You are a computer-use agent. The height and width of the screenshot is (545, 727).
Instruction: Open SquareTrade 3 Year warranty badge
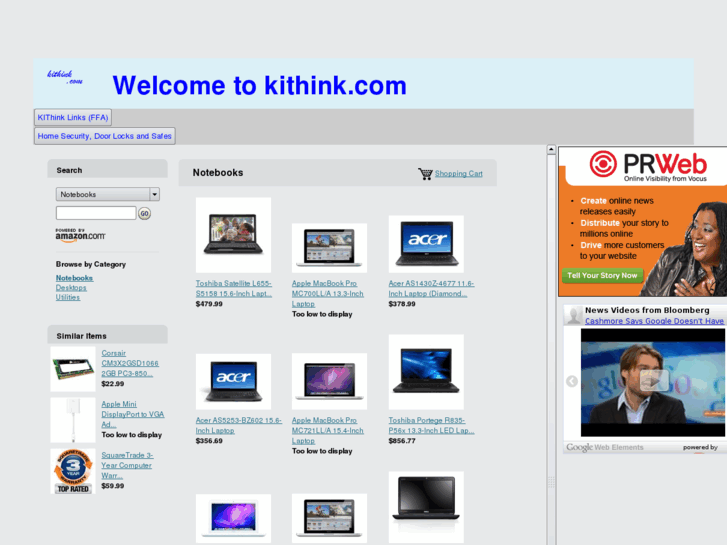point(73,471)
